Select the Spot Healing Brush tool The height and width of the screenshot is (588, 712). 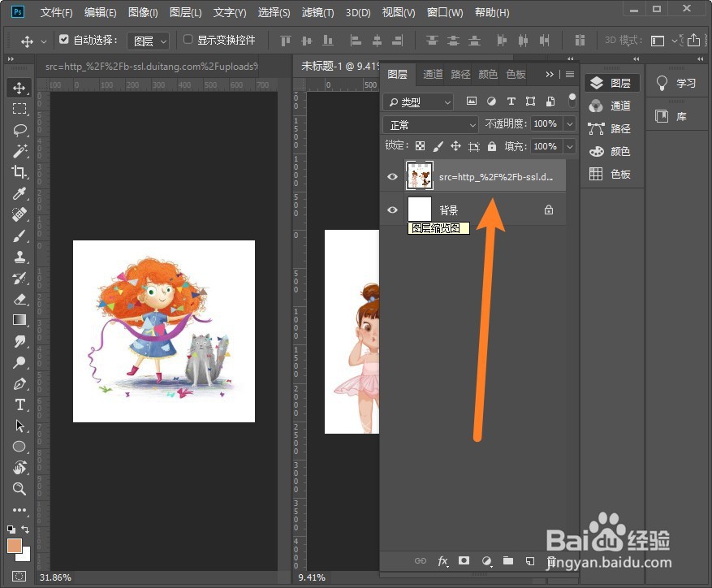coord(19,214)
